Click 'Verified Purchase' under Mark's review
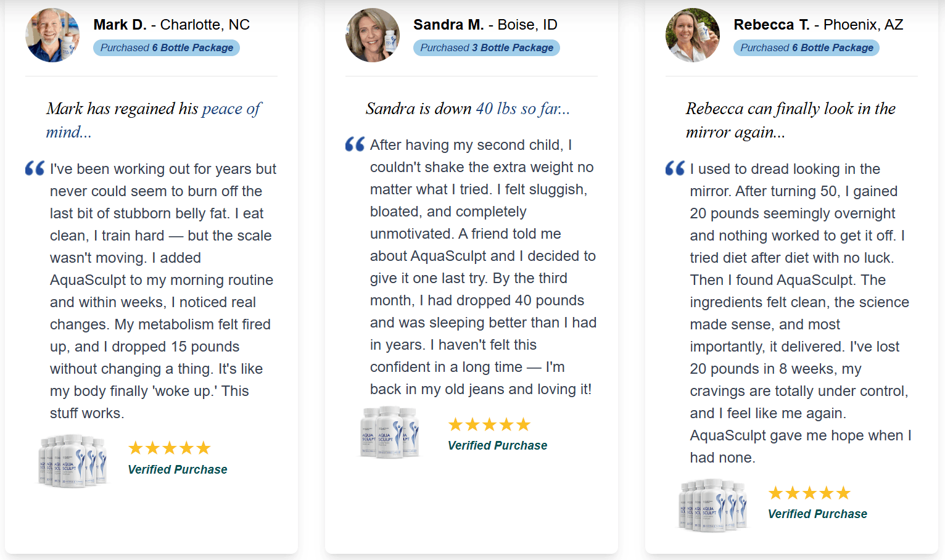This screenshot has height=560, width=945. click(x=178, y=469)
